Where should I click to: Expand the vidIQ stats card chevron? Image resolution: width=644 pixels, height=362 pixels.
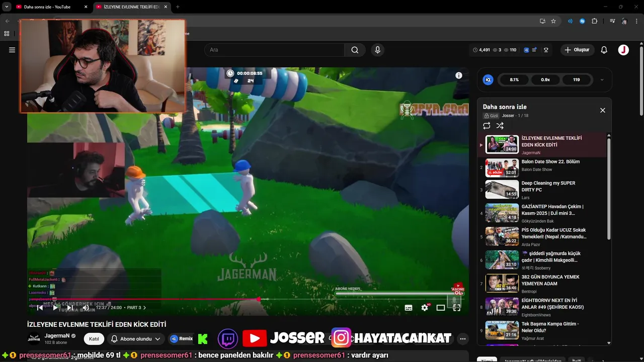[x=602, y=79]
